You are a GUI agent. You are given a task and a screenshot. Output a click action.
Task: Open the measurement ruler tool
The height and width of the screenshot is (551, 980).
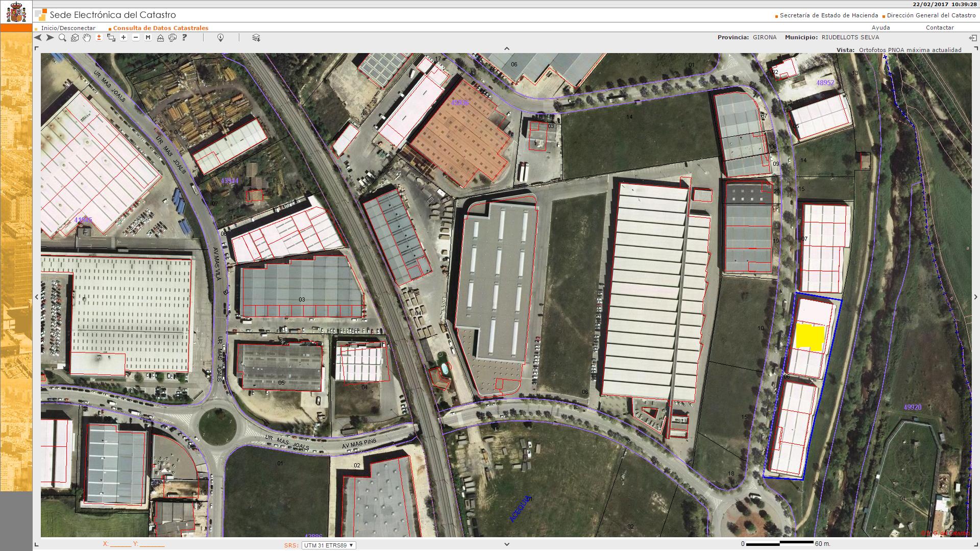pyautogui.click(x=160, y=38)
